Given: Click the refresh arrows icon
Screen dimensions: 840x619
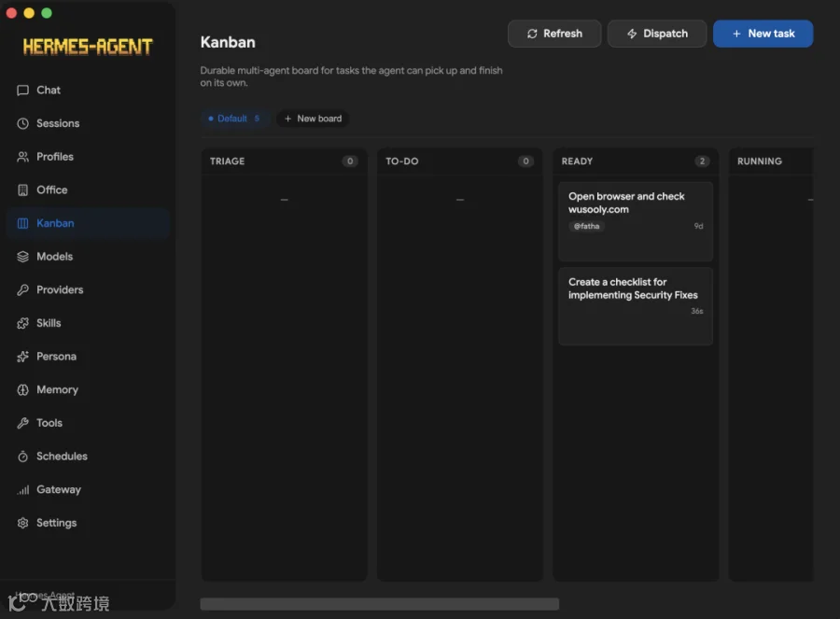Looking at the screenshot, I should click(532, 34).
